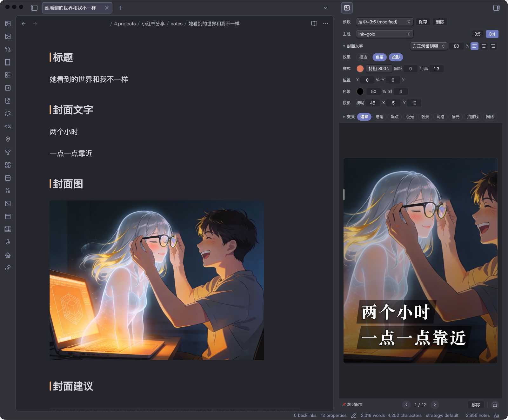Collapse the 封面文字 section triangle
This screenshot has height=420, width=508.
tap(344, 46)
